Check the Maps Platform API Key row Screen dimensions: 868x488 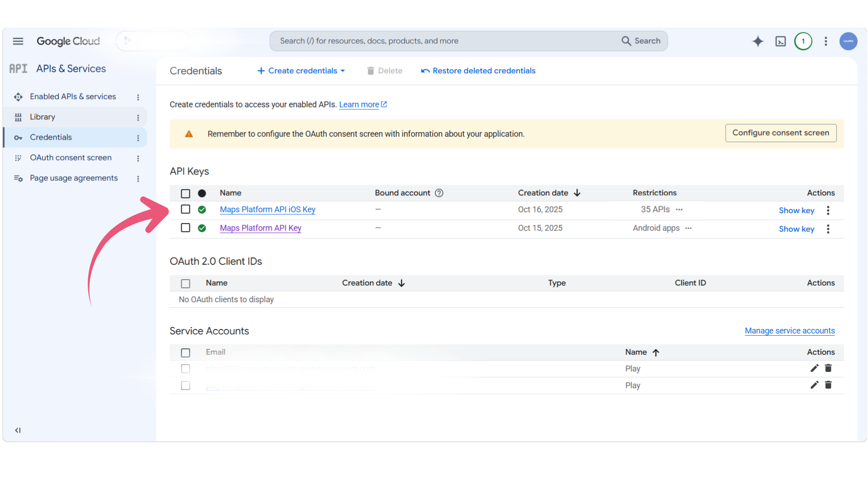[x=185, y=228]
